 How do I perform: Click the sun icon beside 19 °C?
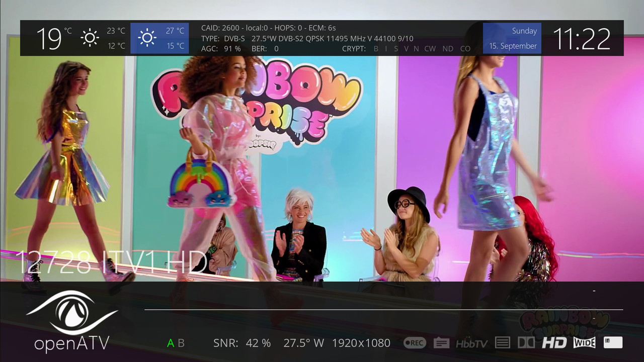tap(90, 38)
